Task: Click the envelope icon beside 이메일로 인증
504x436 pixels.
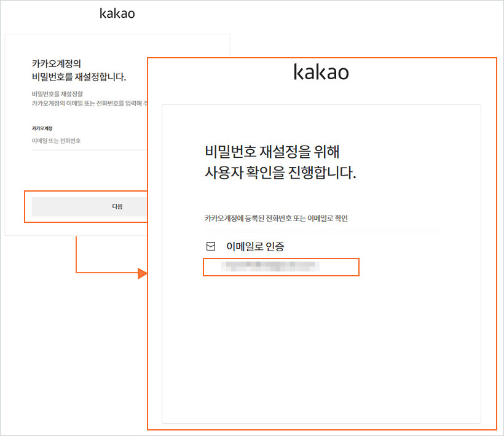Action: [211, 246]
